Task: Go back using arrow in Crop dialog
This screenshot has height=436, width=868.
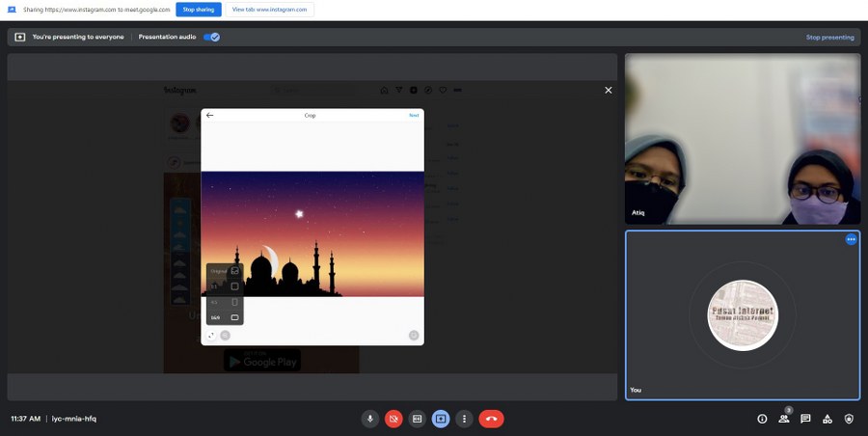Action: pyautogui.click(x=209, y=115)
